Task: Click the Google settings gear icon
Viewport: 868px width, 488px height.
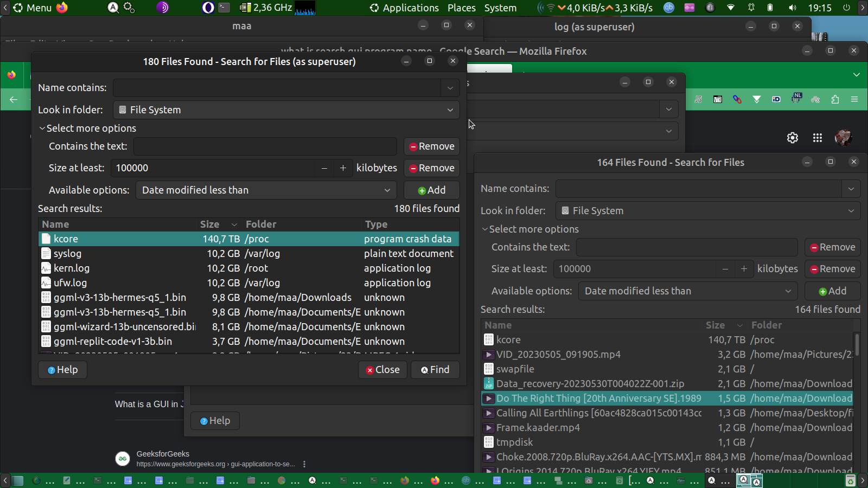Action: pos(793,138)
